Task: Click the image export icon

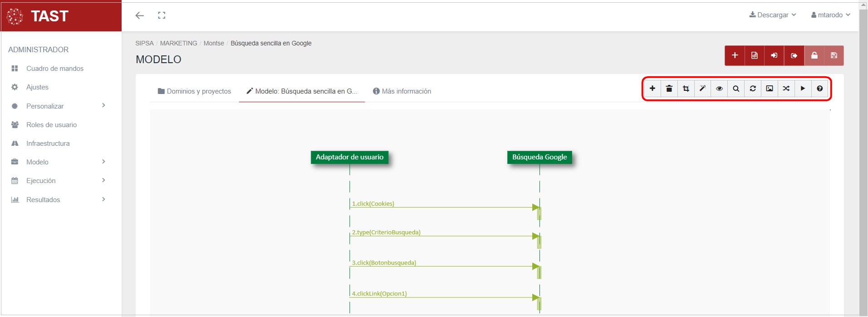Action: (770, 89)
